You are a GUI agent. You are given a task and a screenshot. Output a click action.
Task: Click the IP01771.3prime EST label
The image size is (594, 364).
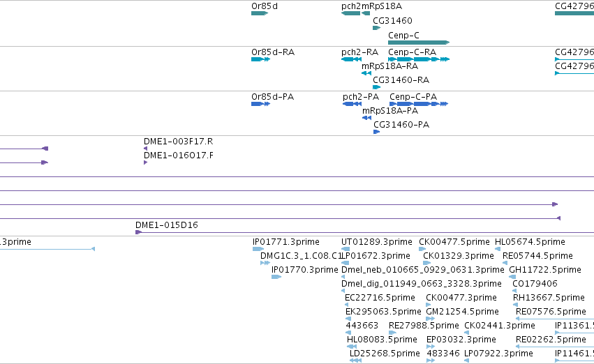tap(286, 242)
